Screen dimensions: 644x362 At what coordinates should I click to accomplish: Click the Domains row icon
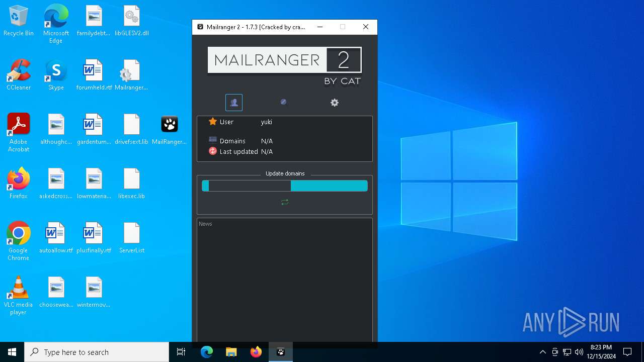click(213, 140)
